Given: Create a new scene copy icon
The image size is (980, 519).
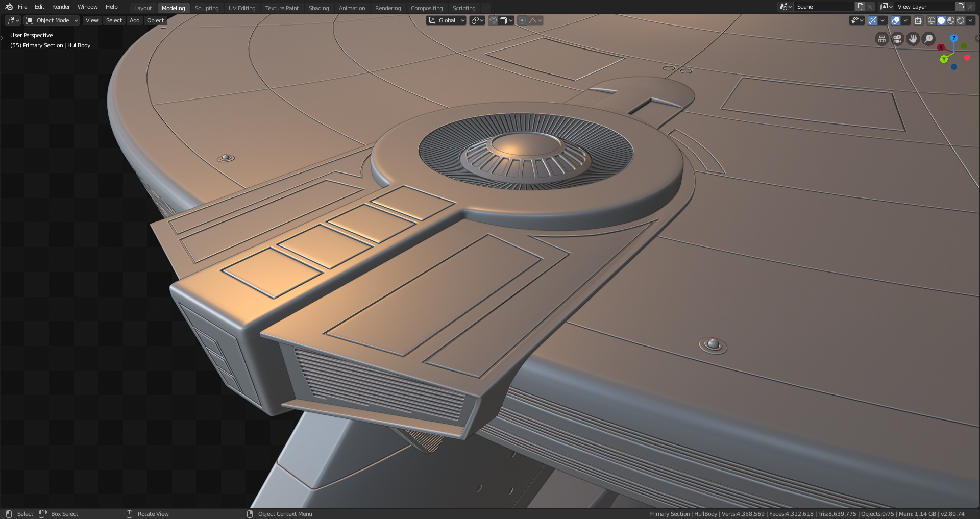Looking at the screenshot, I should click(860, 7).
